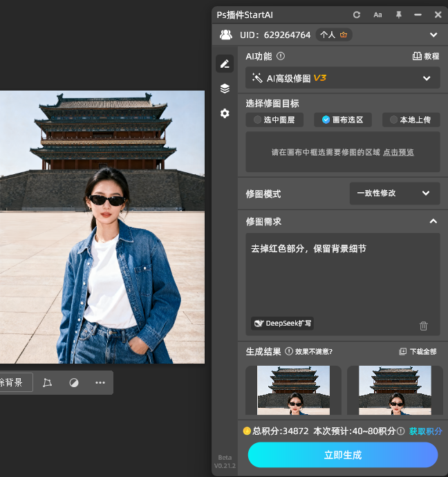The height and width of the screenshot is (477, 448).
Task: Pin the StartAI plugin panel
Action: [x=398, y=15]
